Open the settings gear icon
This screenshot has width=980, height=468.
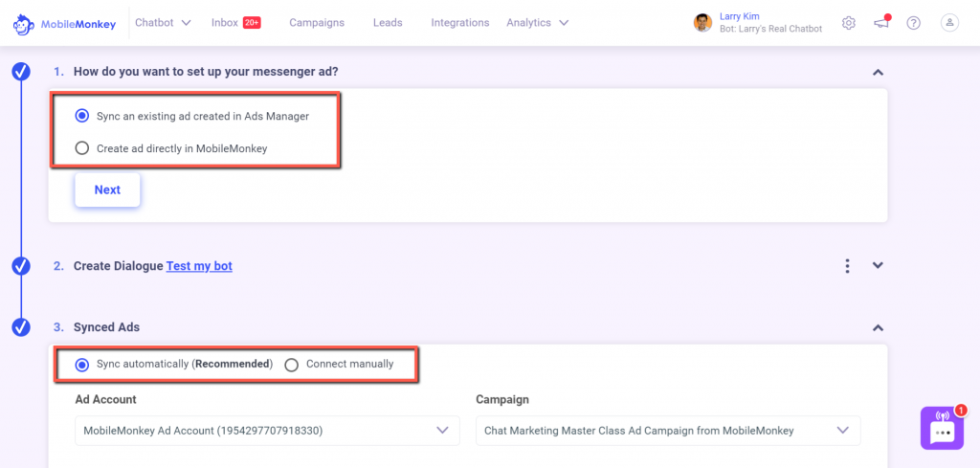(x=848, y=23)
